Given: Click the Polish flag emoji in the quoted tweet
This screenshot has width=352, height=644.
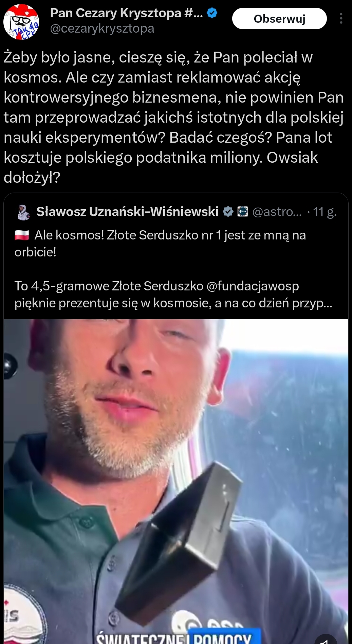Looking at the screenshot, I should (22, 235).
